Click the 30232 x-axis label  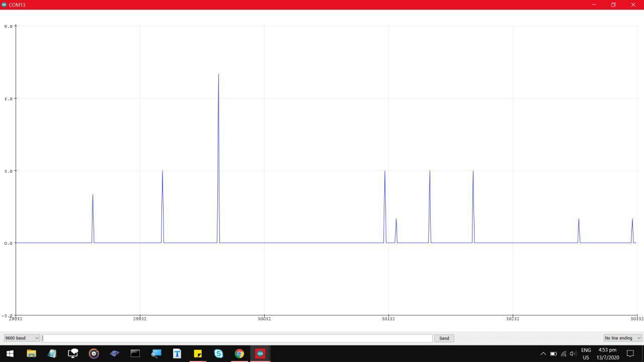(x=513, y=319)
